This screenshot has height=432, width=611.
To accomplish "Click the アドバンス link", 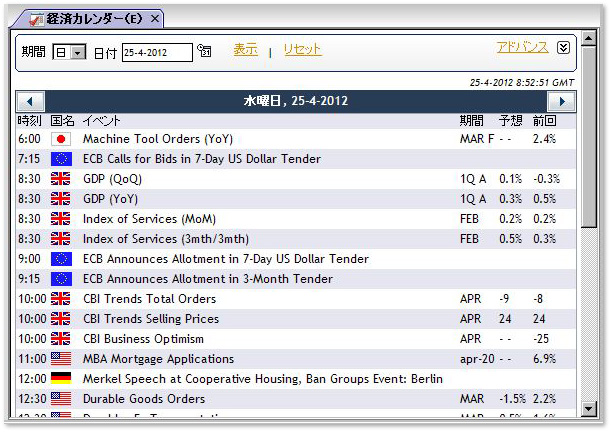I will coord(523,47).
